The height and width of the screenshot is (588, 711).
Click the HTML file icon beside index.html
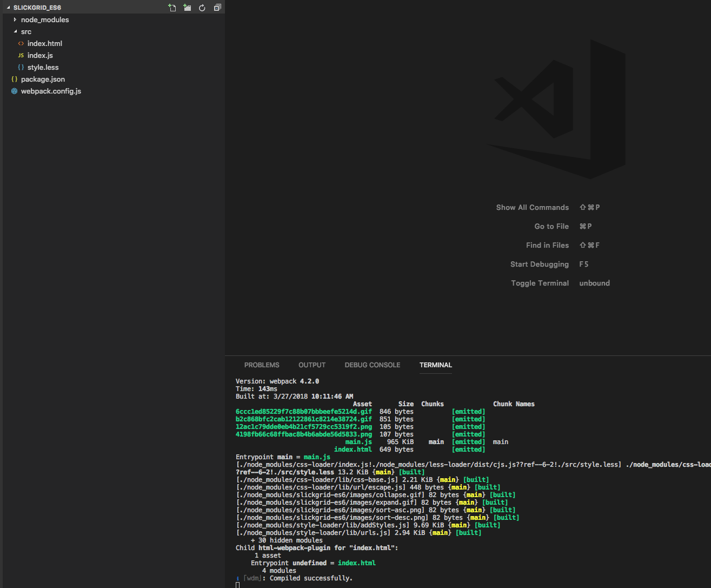(x=21, y=43)
